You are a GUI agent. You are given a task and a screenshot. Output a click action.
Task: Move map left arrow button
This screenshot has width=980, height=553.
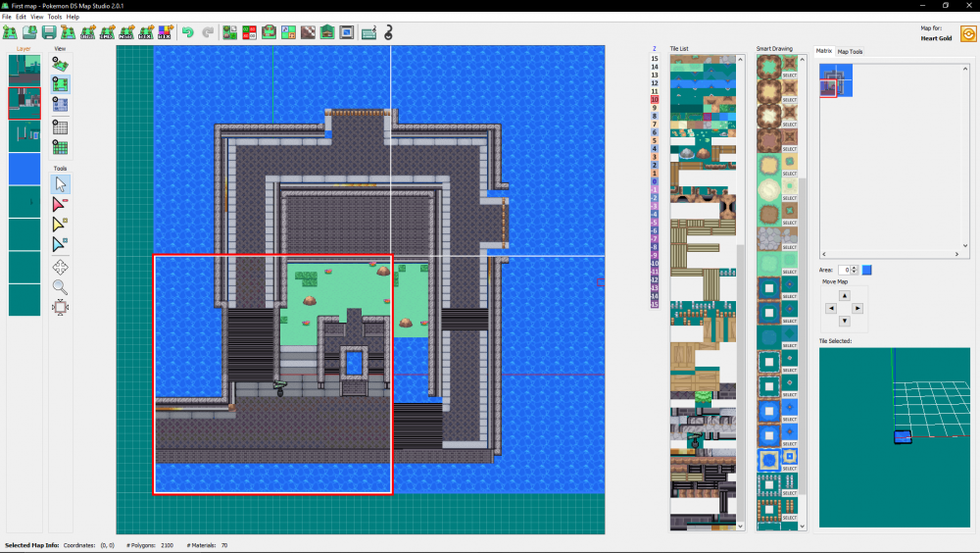[x=831, y=309]
